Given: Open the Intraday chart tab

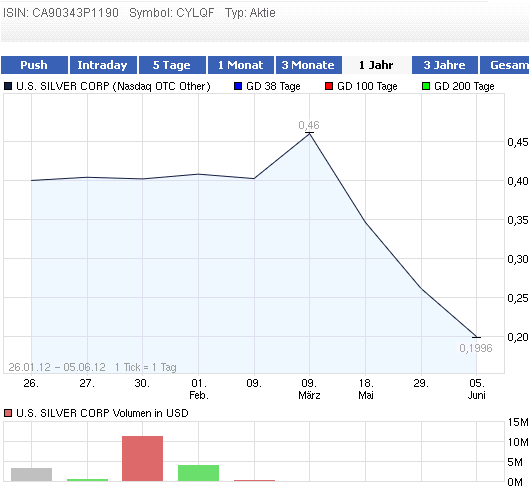Looking at the screenshot, I should pyautogui.click(x=103, y=65).
